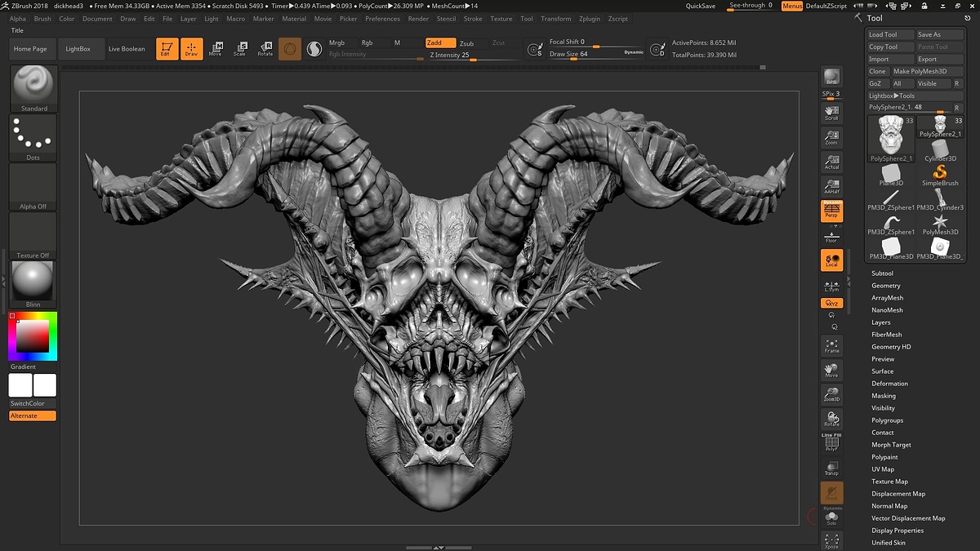
Task: Expand the UV Map section
Action: pos(882,469)
